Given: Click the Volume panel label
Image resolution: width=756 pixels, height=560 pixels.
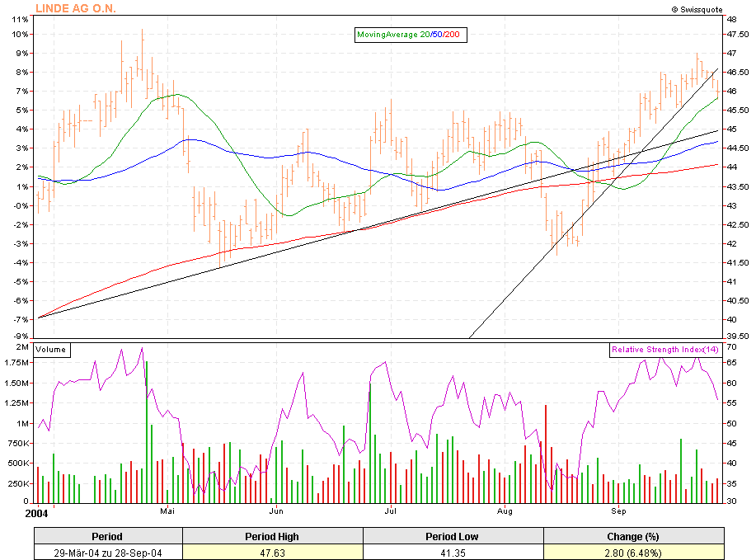Looking at the screenshot, I should pyautogui.click(x=50, y=350).
